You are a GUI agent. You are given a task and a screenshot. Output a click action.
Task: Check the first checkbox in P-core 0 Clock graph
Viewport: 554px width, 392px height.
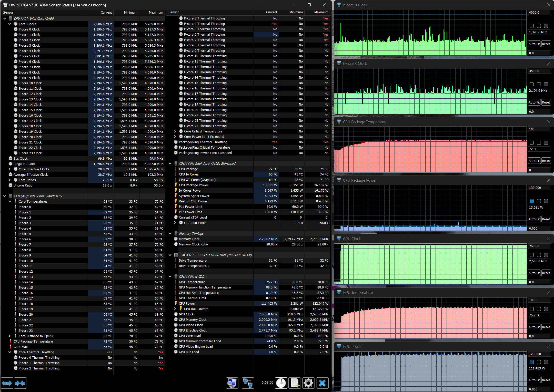531,26
